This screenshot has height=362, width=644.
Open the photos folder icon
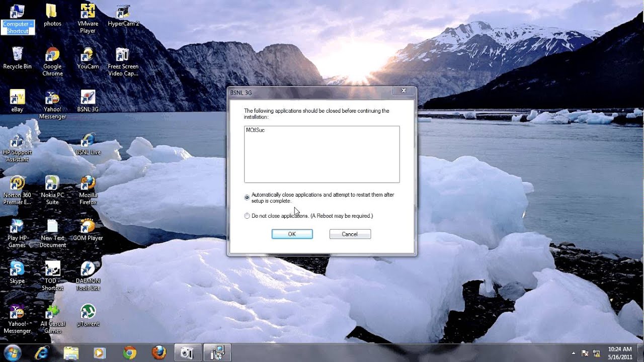52,16
